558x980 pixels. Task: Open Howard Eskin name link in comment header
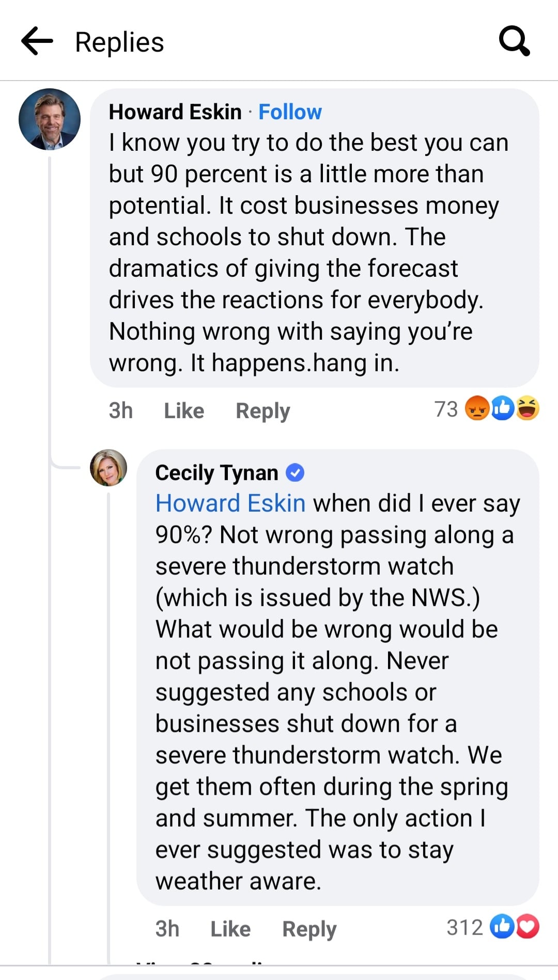click(x=175, y=112)
